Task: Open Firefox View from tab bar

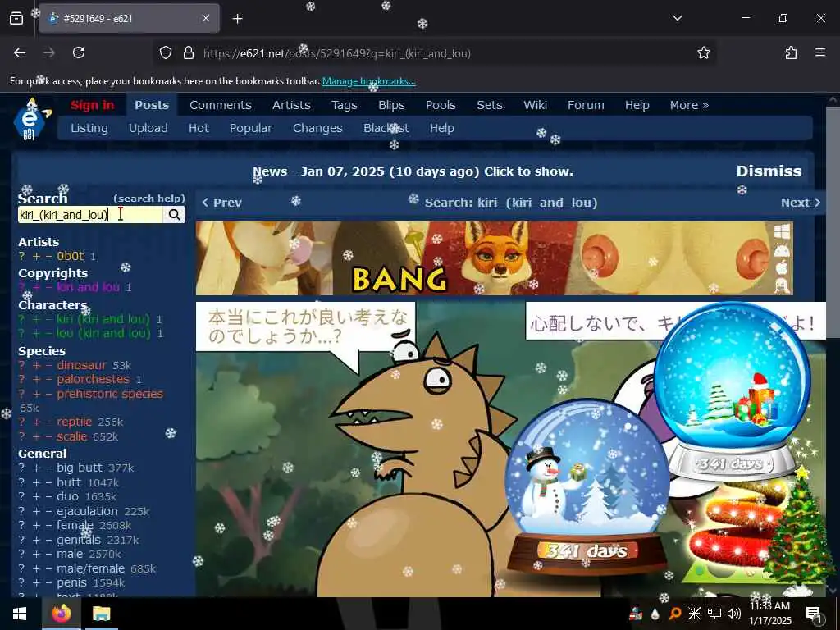Action: pyautogui.click(x=16, y=18)
